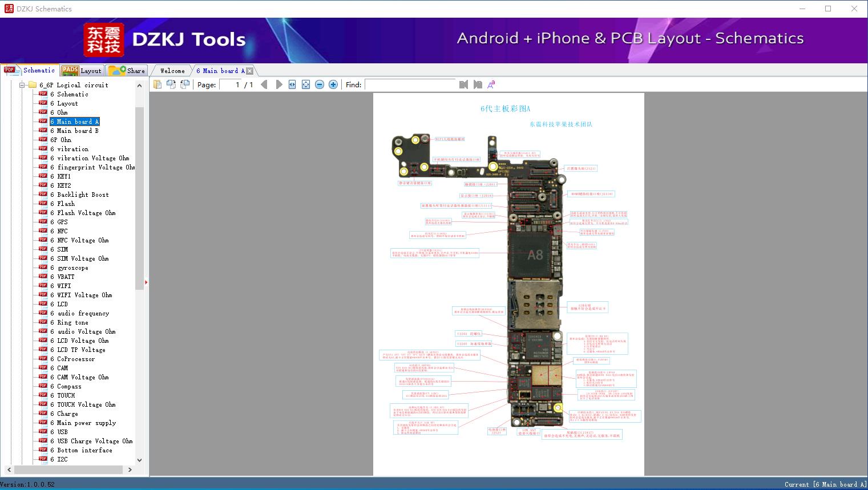Click the PDF icon beside 6 GPS
The width and height of the screenshot is (868, 490).
tap(43, 222)
